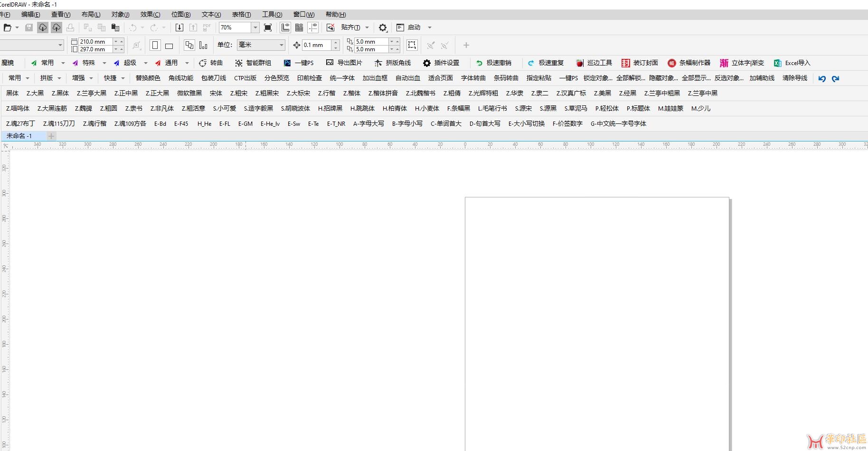Open the 单位 units dropdown

click(281, 45)
